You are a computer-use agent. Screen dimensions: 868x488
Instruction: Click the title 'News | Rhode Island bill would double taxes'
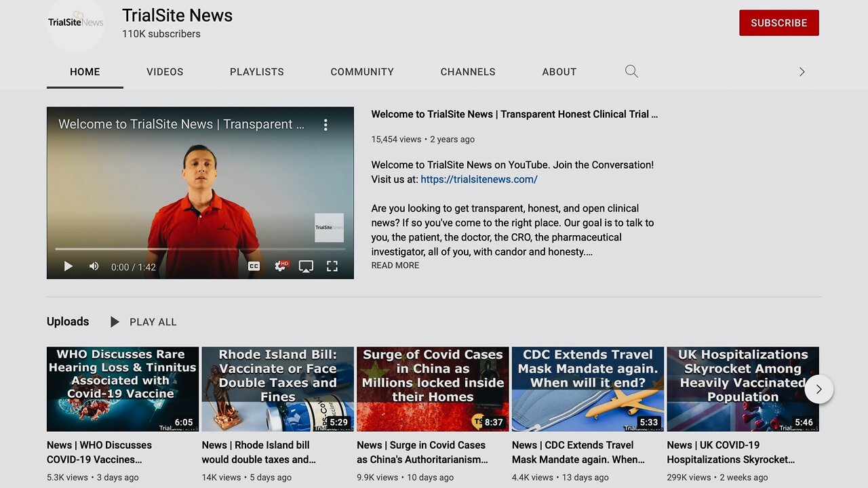point(259,452)
